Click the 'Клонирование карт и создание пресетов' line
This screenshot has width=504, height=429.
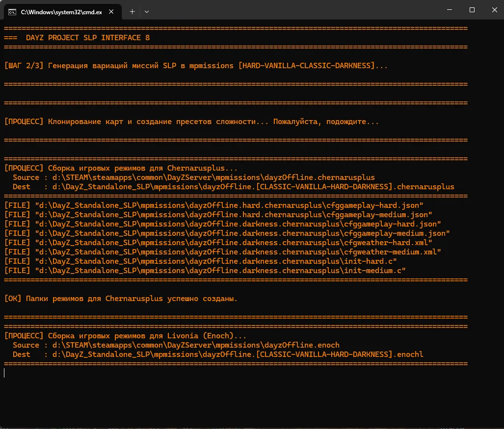point(191,122)
